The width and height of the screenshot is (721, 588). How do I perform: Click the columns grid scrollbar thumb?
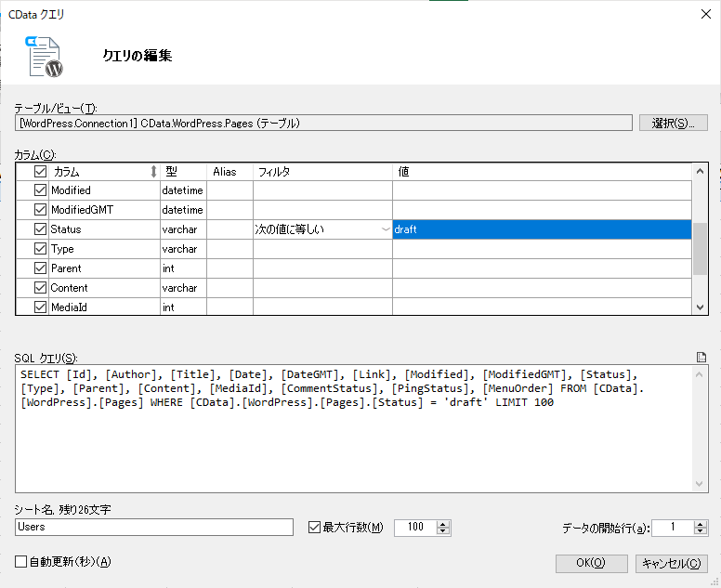click(x=700, y=249)
